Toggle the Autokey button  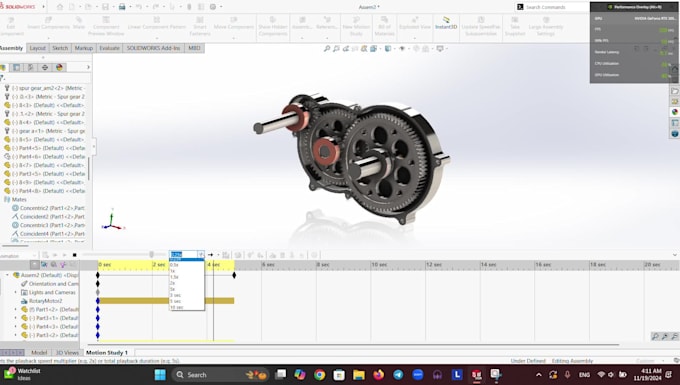250,255
